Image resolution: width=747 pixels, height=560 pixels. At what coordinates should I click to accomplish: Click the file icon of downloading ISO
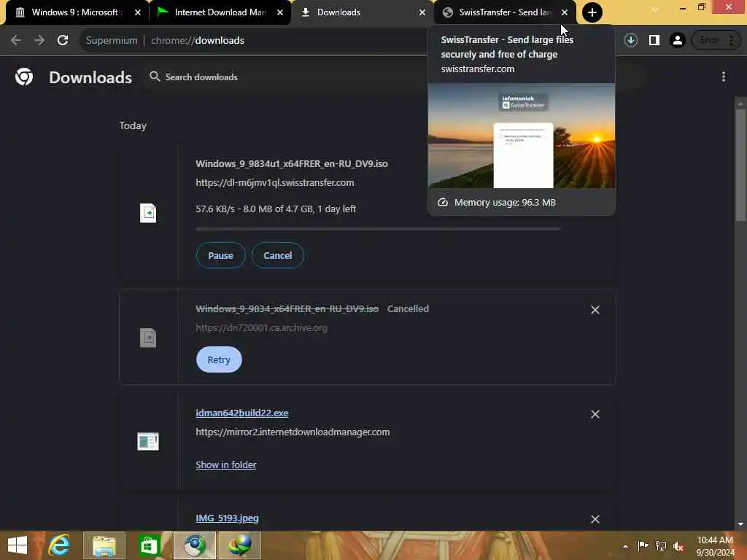tap(148, 213)
